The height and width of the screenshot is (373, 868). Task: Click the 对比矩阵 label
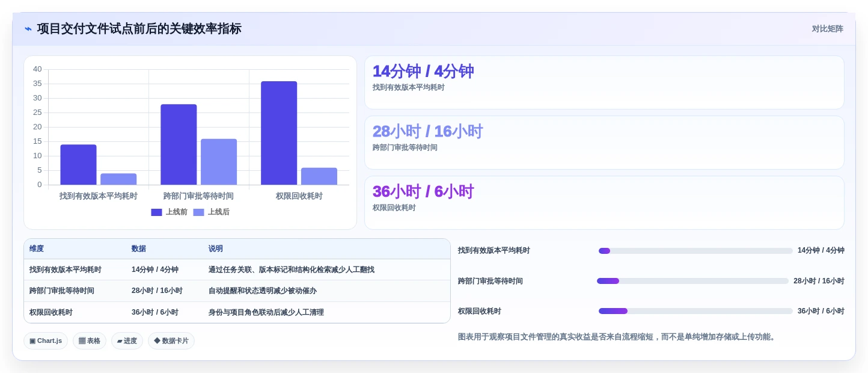(x=827, y=29)
